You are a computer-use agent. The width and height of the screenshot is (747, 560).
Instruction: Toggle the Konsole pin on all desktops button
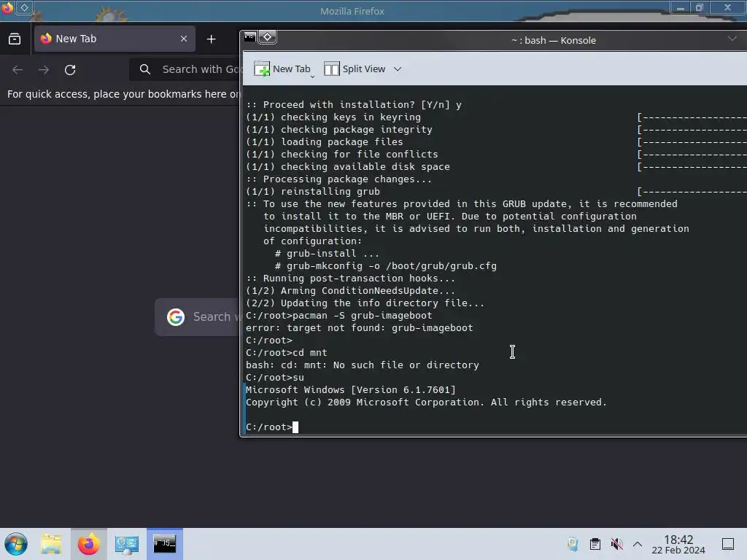click(x=267, y=37)
